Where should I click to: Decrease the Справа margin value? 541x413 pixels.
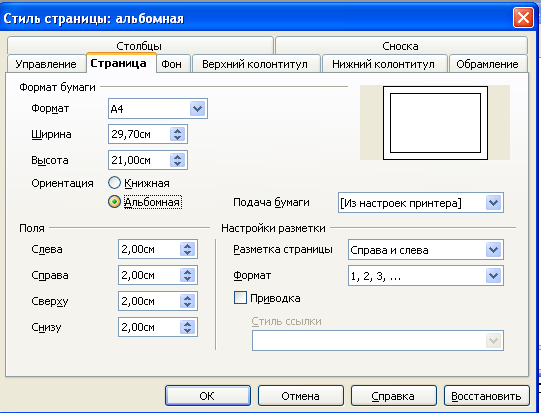tap(188, 279)
